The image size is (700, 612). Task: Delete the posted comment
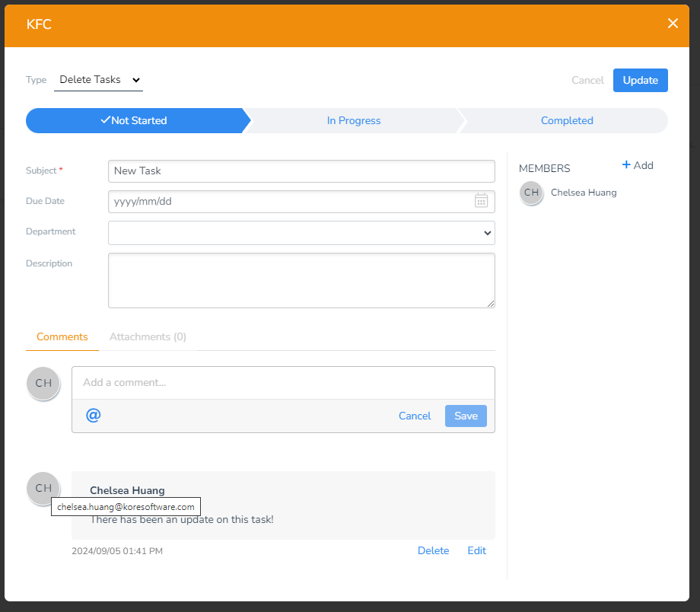coord(433,551)
